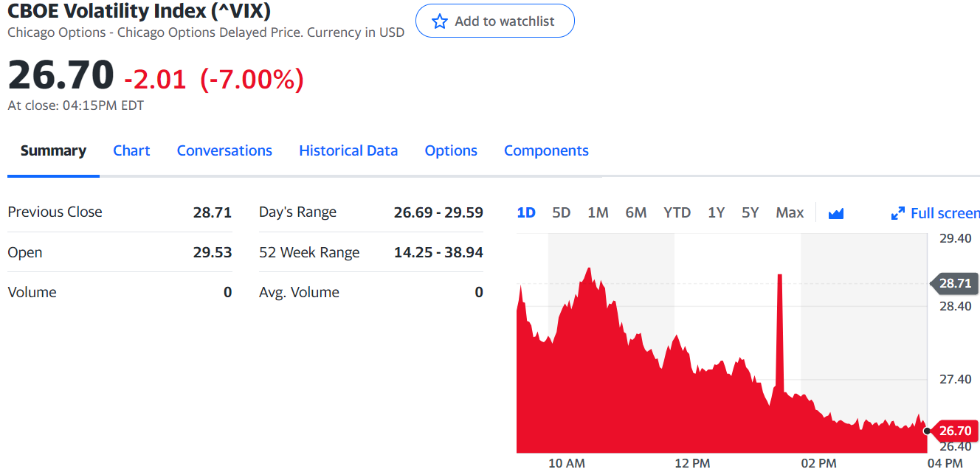Click the 10 AM axis label
Viewport: 980px width, 472px height.
567,463
